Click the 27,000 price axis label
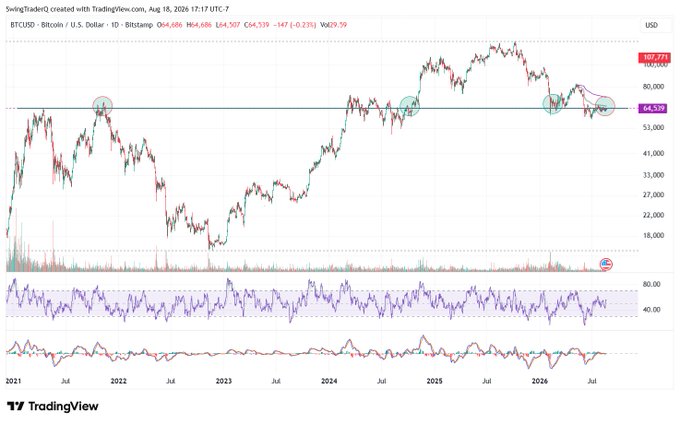Screen dimensions: 680x424 click(x=653, y=195)
